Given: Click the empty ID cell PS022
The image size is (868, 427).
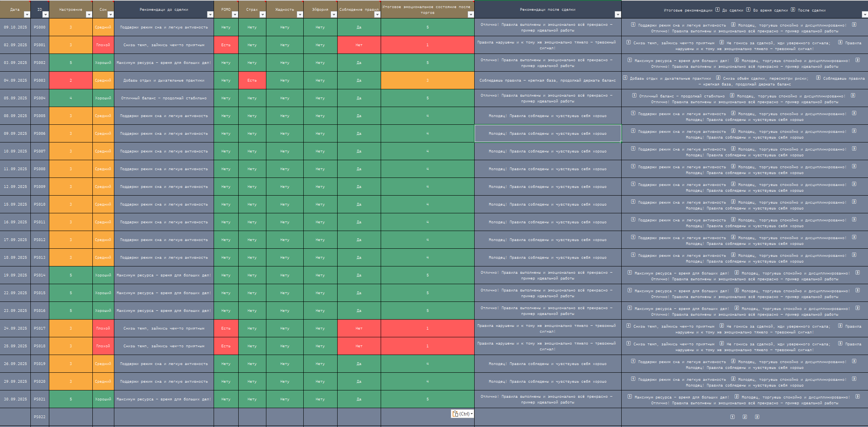Looking at the screenshot, I should click(40, 417).
